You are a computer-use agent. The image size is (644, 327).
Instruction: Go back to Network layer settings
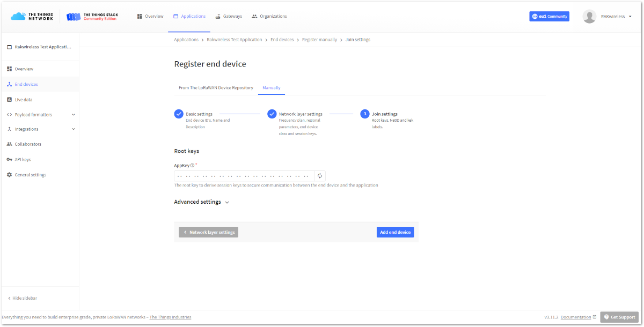tap(208, 232)
